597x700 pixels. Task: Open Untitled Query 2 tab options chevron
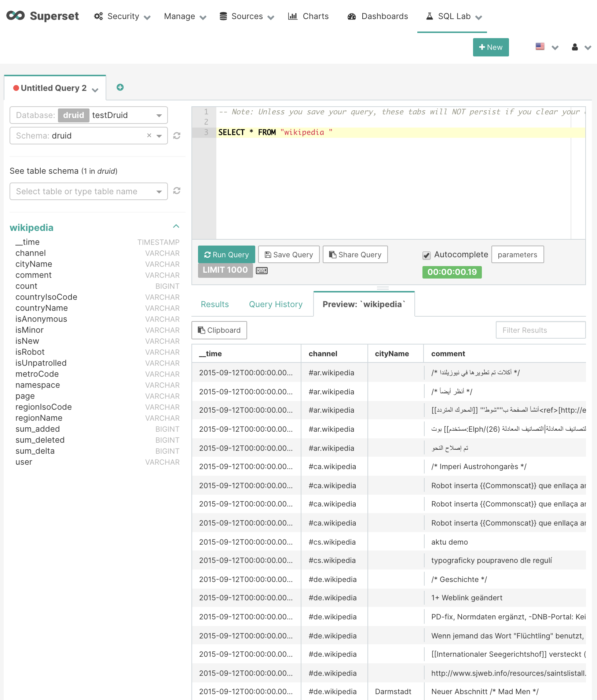coord(95,90)
